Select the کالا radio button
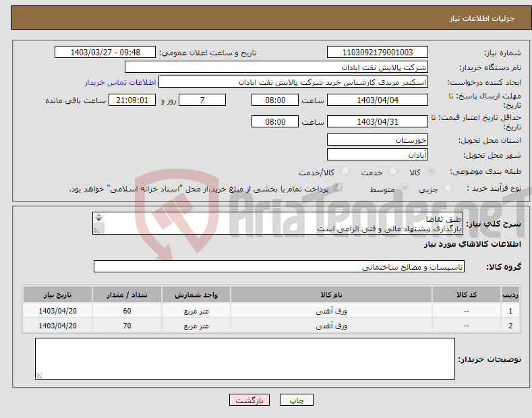 pos(431,171)
